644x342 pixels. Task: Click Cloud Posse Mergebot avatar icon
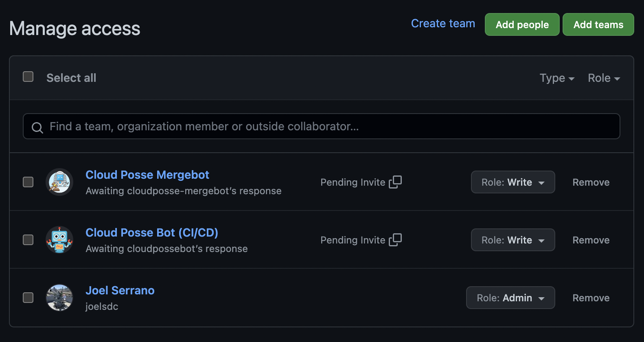tap(59, 182)
